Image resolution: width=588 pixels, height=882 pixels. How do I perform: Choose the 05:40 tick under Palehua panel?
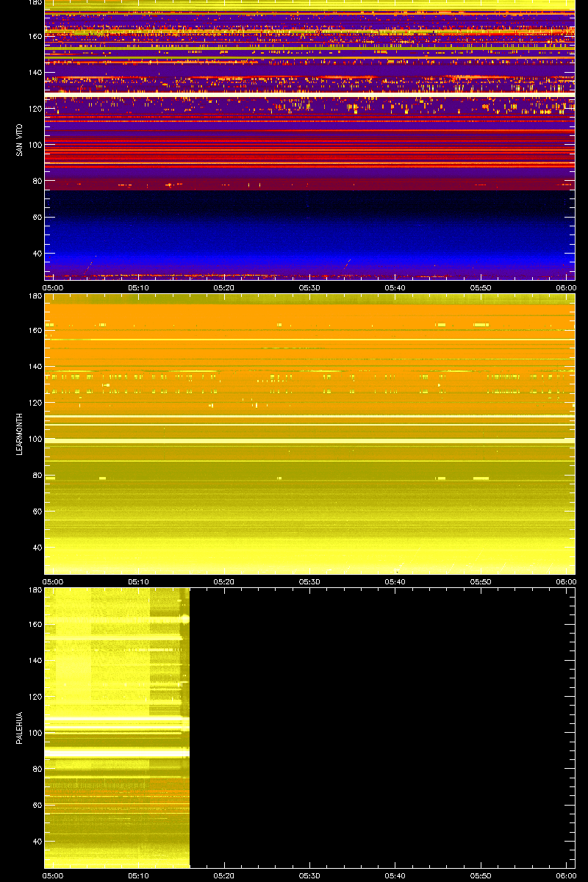[x=395, y=875]
